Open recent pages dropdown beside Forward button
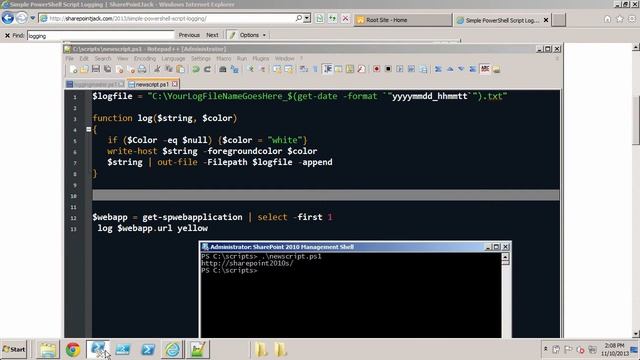The height and width of the screenshot is (360, 640). [33, 18]
